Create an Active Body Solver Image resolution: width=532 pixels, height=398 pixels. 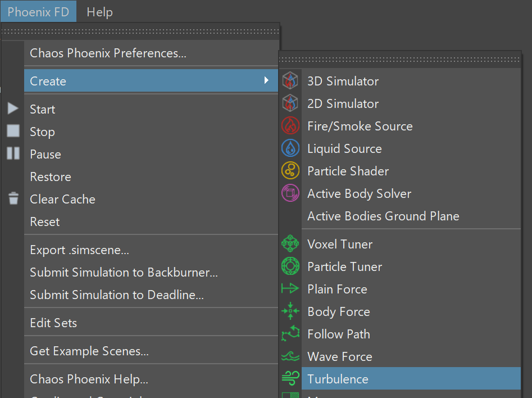point(411,193)
